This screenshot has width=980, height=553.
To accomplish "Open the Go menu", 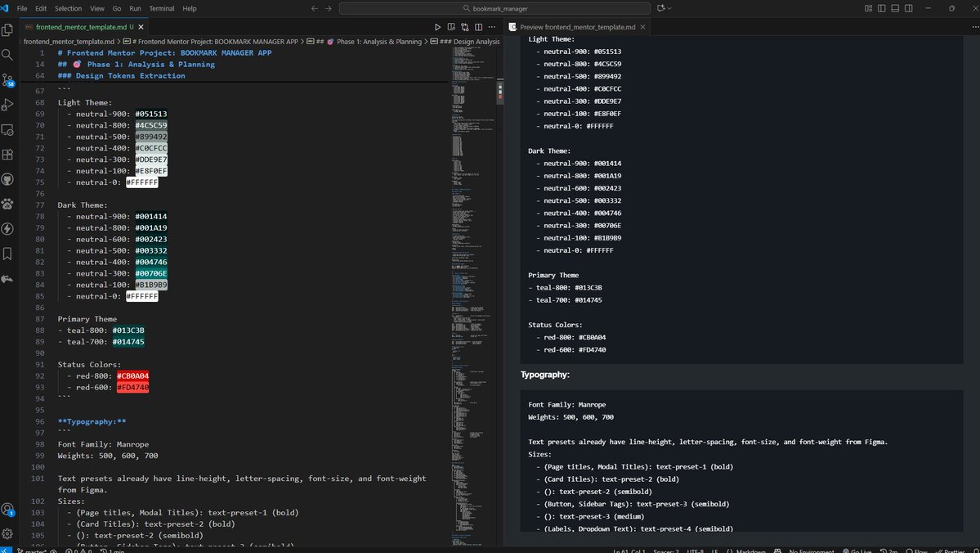I will click(117, 9).
